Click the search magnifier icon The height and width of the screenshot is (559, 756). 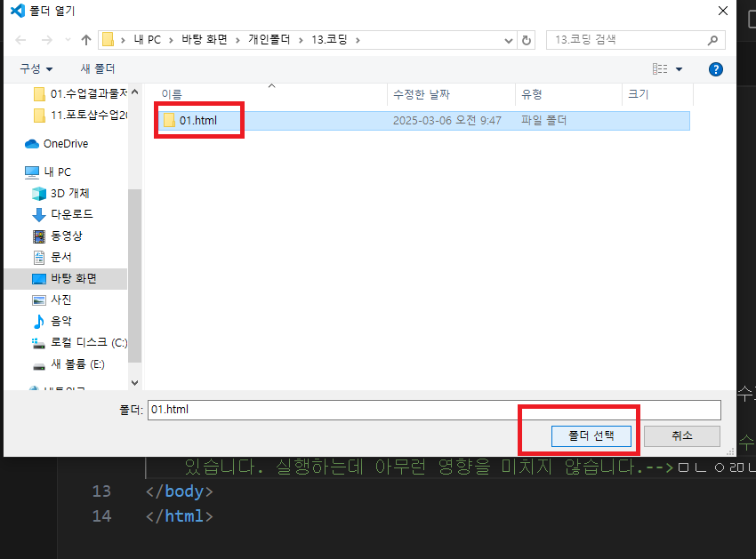point(712,41)
